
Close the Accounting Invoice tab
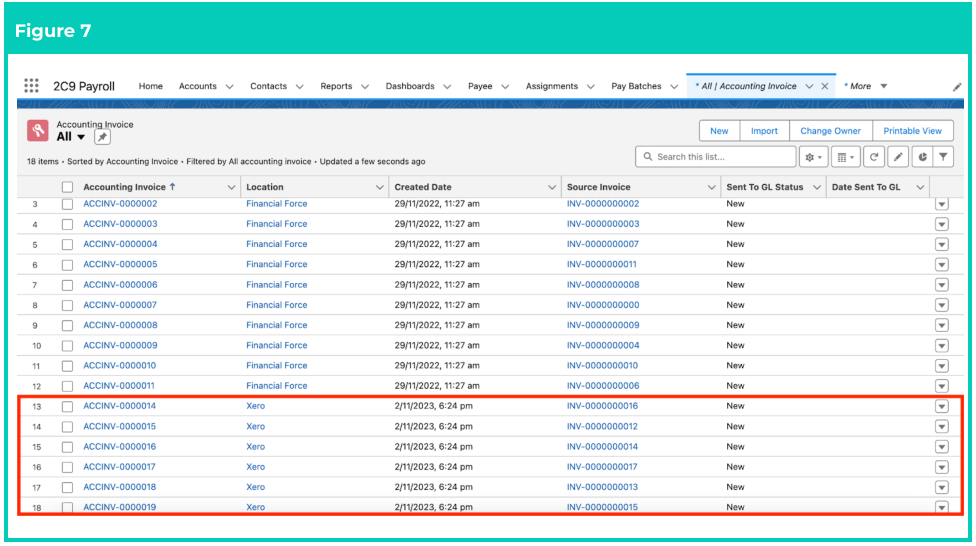[825, 87]
